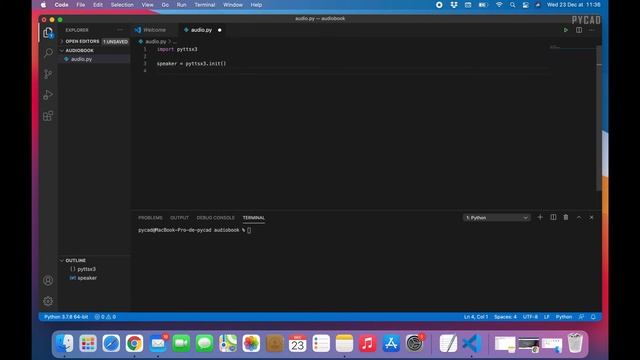Run the Python file with play icon
Image resolution: width=640 pixels, height=360 pixels.
click(x=566, y=30)
